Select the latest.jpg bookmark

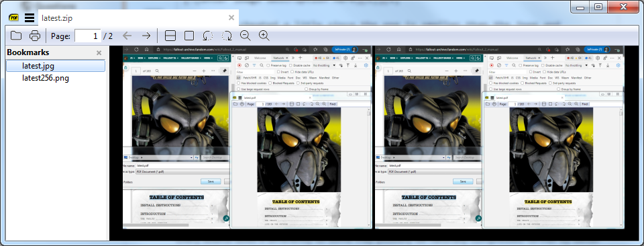(x=56, y=66)
